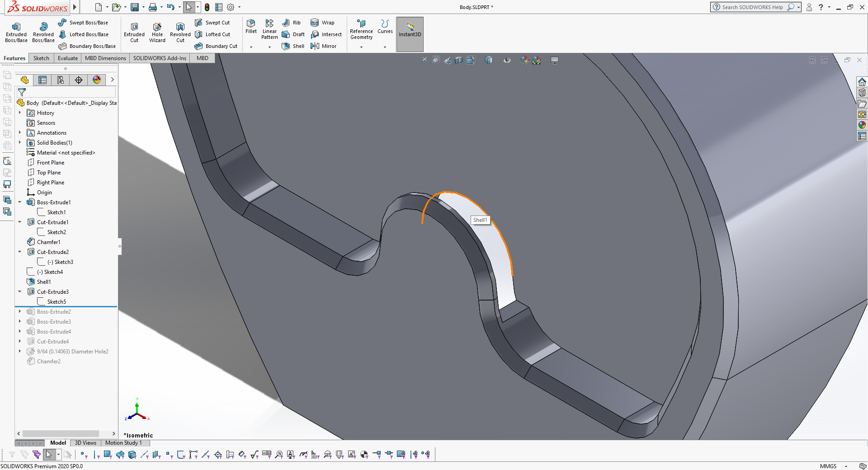Click the Shell tool in ribbon
This screenshot has height=470, width=868.
tap(293, 46)
